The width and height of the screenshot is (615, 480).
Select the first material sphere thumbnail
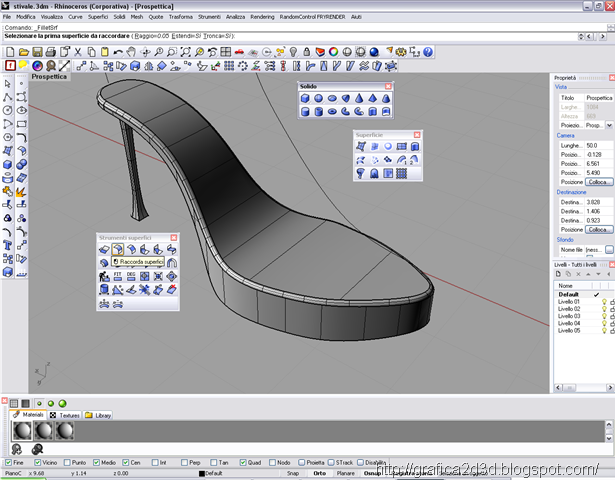[x=22, y=431]
